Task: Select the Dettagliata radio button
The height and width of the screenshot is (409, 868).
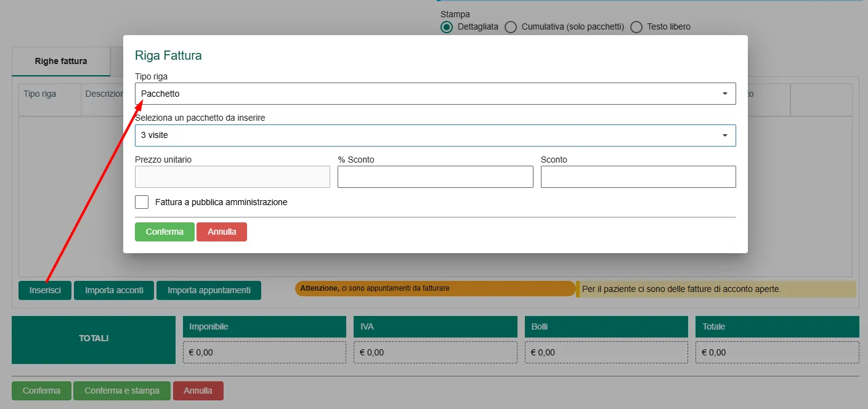Action: coord(447,27)
